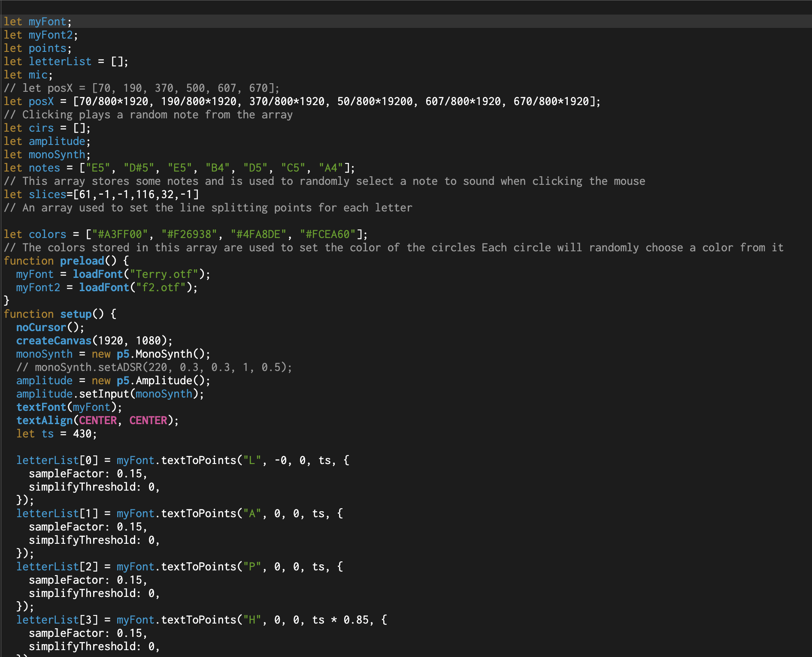Click the "Terry.otf" font filename string
Image resolution: width=812 pixels, height=657 pixels.
164,274
